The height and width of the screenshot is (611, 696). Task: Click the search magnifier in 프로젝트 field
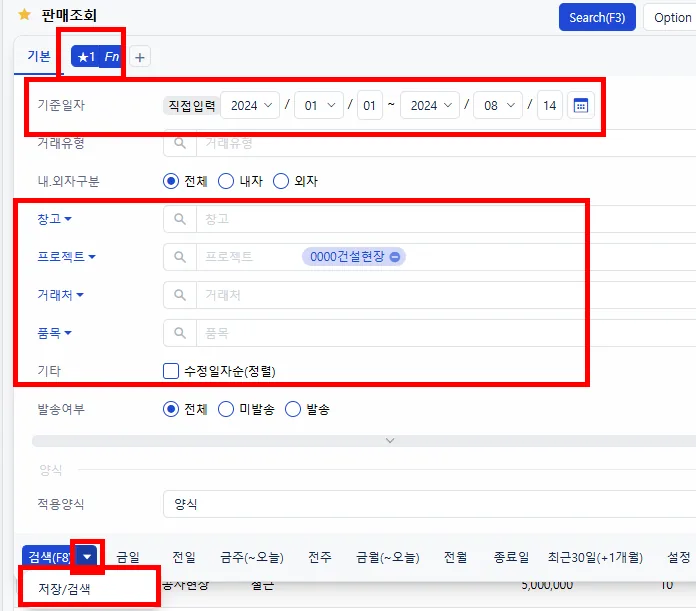coord(180,256)
